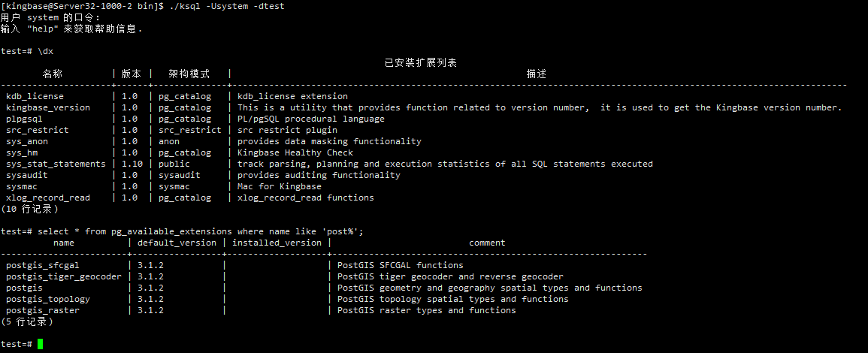Select the postgis_topology row name
The image size is (868, 353).
click(48, 299)
